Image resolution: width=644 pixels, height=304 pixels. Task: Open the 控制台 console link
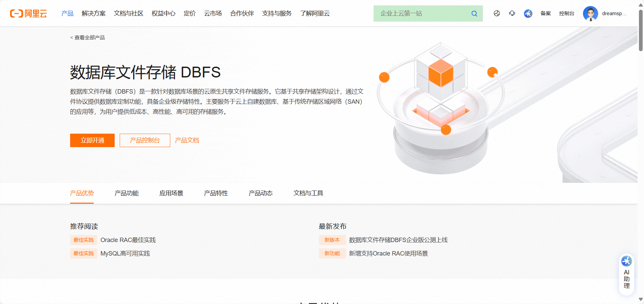coord(566,13)
